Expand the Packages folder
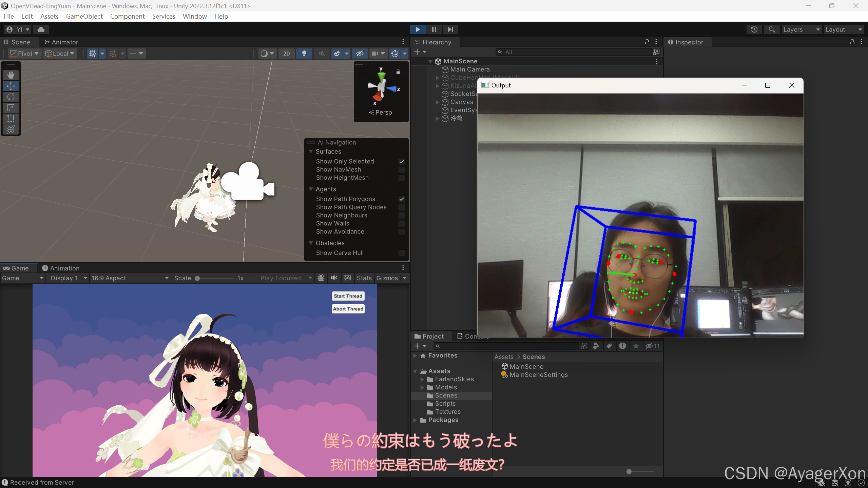 [415, 420]
